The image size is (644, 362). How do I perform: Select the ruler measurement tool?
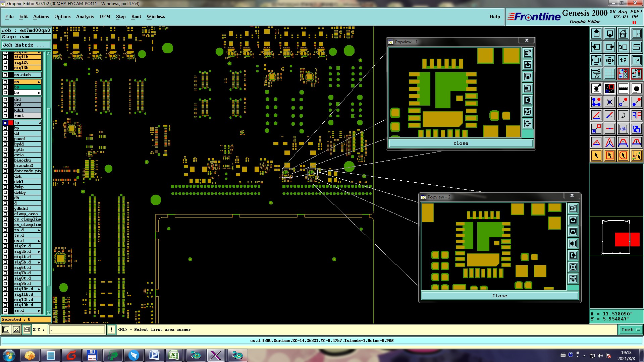tap(623, 88)
